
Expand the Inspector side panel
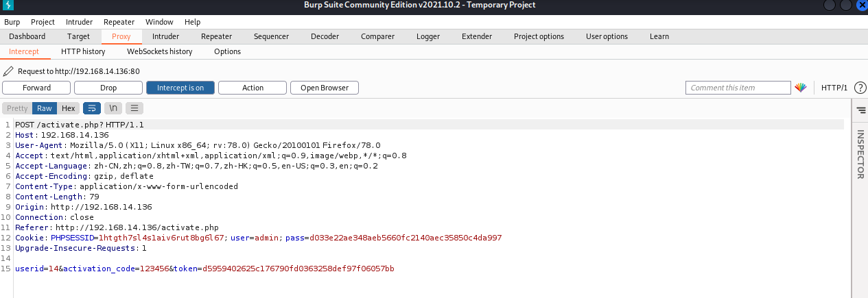pos(860,155)
